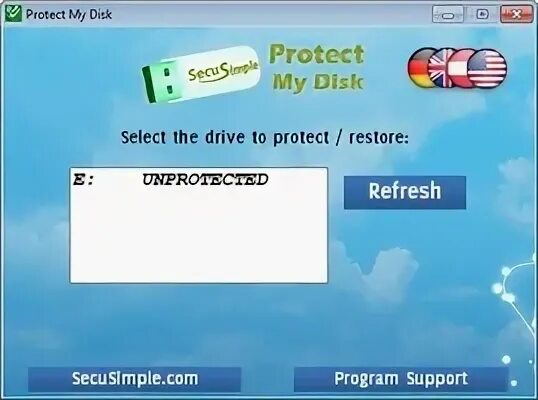Open the green checkmark title bar icon
The image size is (538, 400).
point(13,13)
